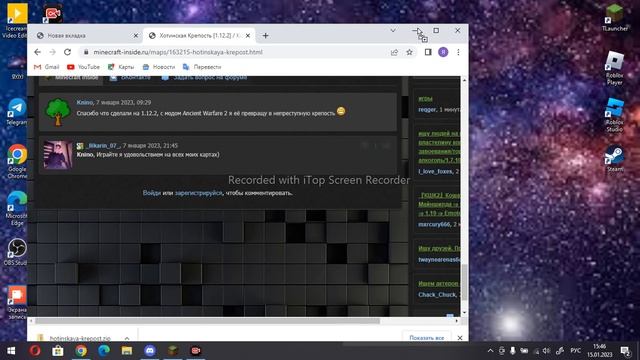Launch TLauncher desktop shortcut

614,17
